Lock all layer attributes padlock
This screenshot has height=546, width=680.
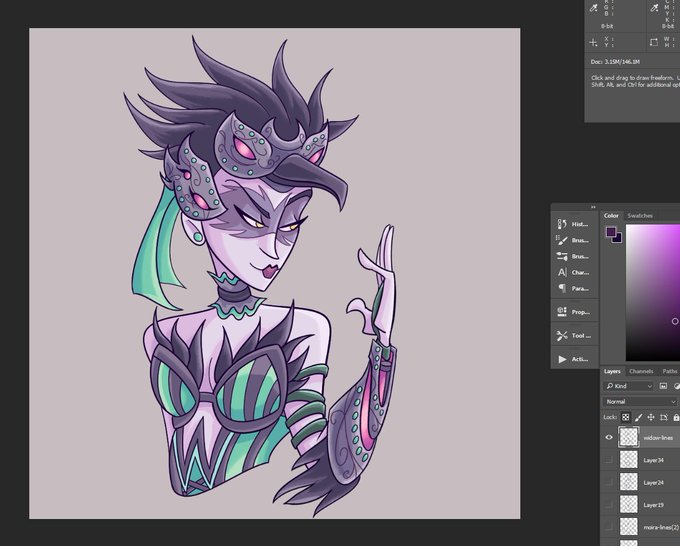676,417
